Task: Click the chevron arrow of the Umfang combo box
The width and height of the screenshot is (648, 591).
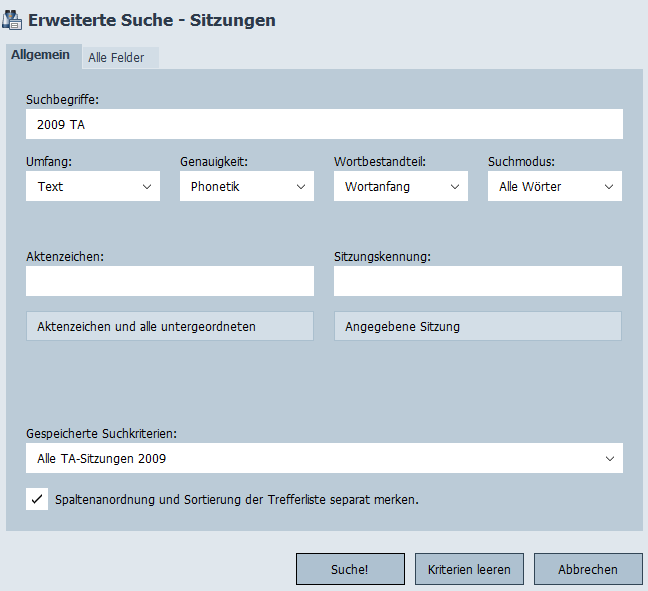Action: coord(147,186)
